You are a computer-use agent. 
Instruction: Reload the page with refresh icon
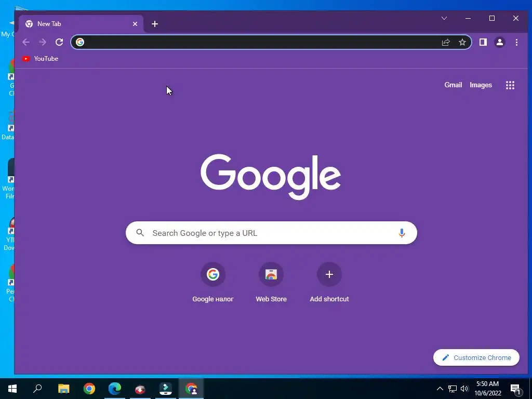tap(59, 42)
